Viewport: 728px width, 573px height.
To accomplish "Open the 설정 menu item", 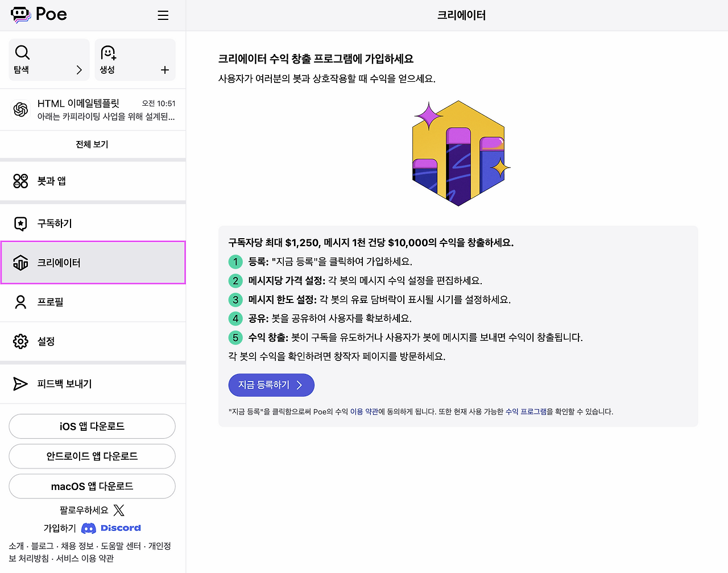I will click(x=93, y=341).
